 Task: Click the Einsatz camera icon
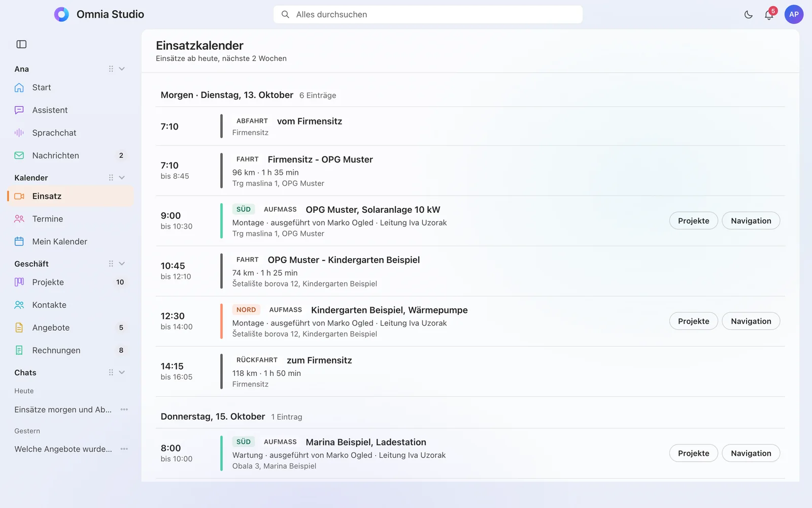click(x=19, y=196)
